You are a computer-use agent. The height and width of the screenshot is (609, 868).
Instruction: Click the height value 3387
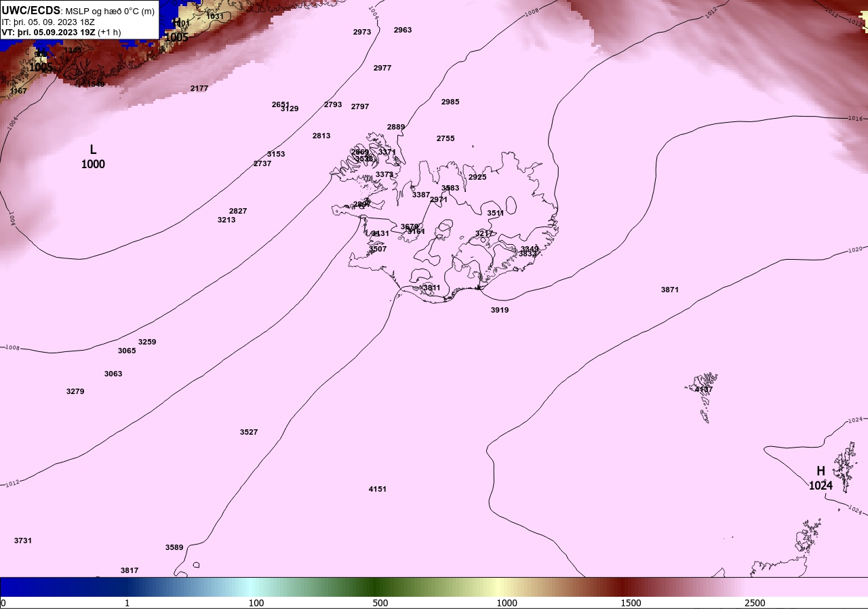[x=421, y=195]
